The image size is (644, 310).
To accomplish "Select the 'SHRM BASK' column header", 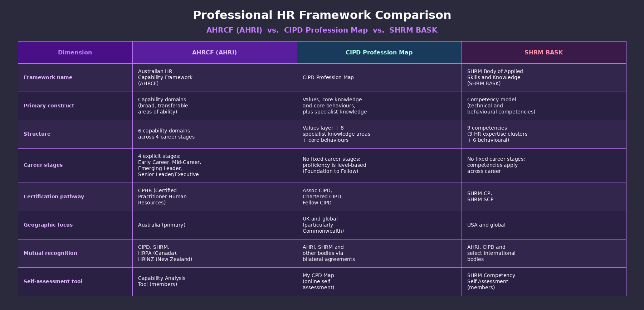I will (544, 53).
